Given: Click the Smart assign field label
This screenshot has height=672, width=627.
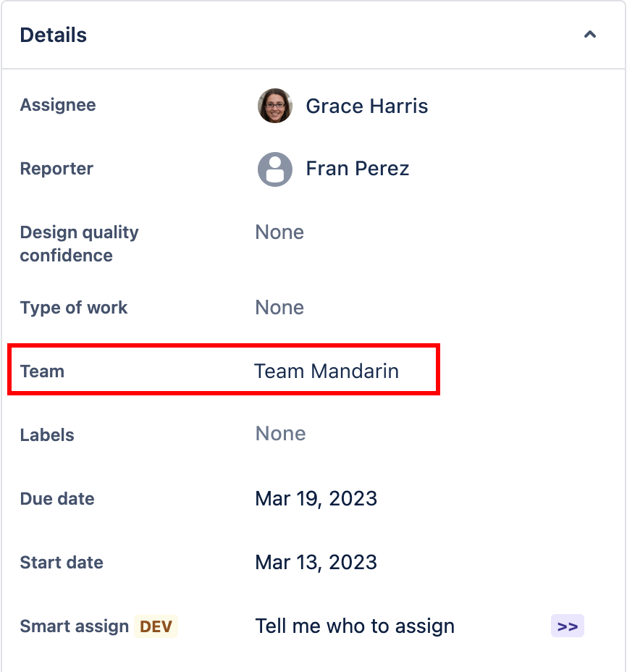Looking at the screenshot, I should 75,626.
